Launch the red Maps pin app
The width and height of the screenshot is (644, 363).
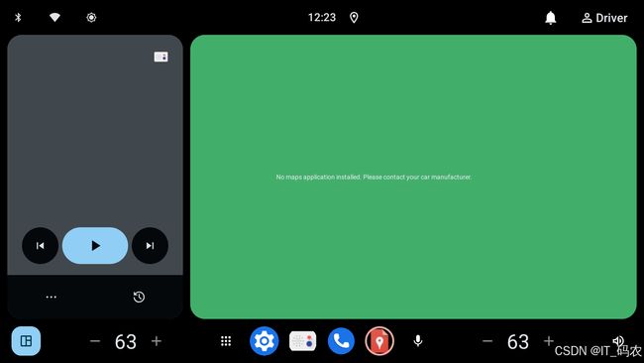coord(379,341)
